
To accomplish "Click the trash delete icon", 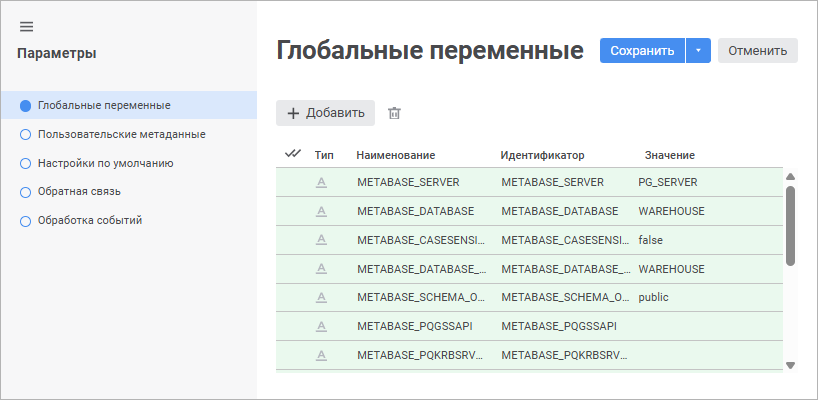I will coord(394,113).
